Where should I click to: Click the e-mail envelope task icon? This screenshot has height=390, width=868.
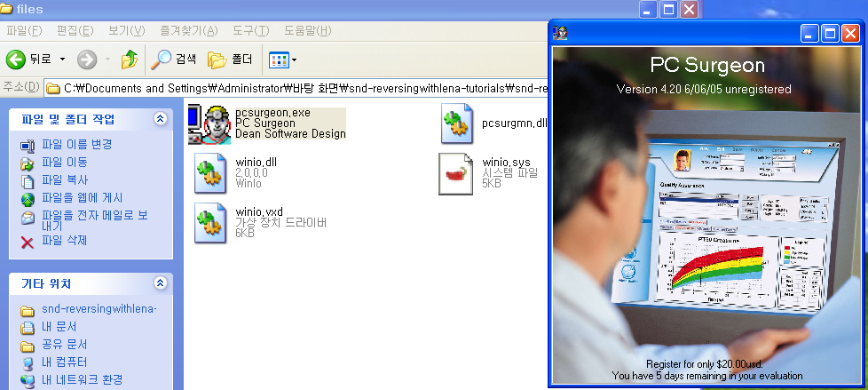click(28, 218)
